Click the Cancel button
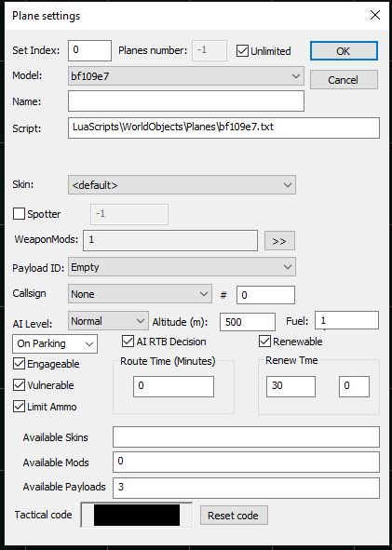 click(x=344, y=80)
